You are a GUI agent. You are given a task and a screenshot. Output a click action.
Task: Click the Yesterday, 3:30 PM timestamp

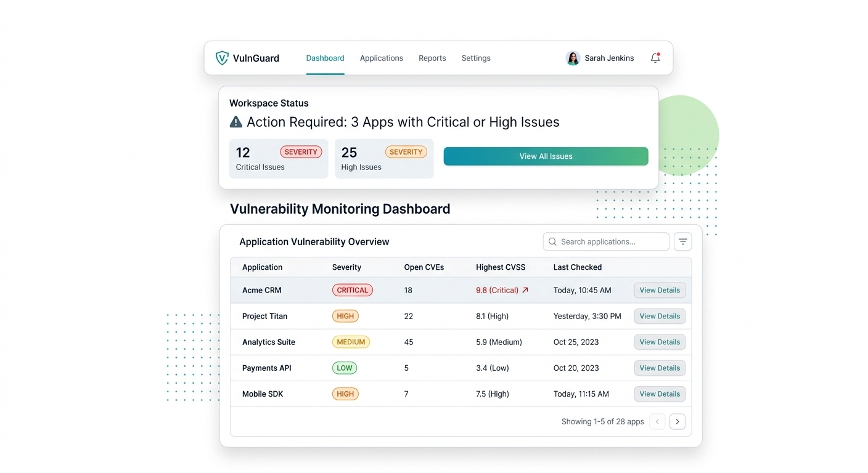point(588,316)
